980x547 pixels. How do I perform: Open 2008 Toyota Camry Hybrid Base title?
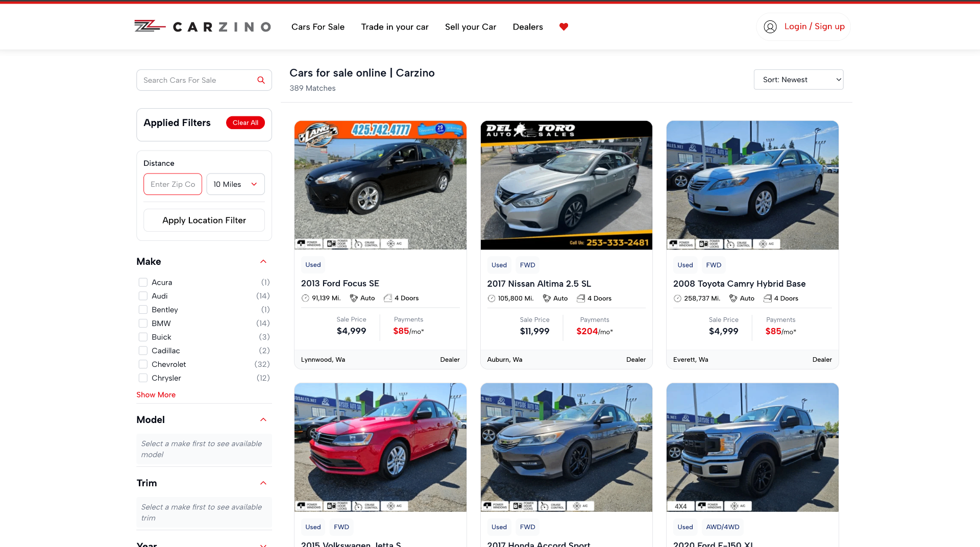pyautogui.click(x=739, y=284)
